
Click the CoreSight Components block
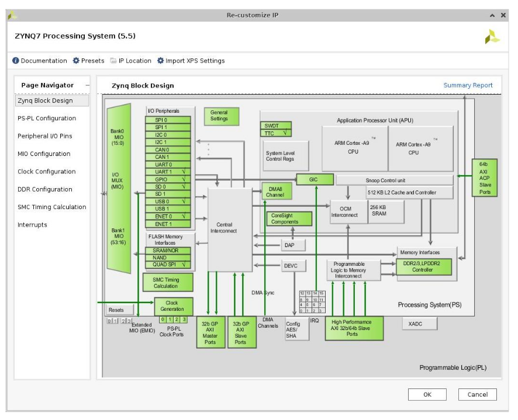[289, 218]
